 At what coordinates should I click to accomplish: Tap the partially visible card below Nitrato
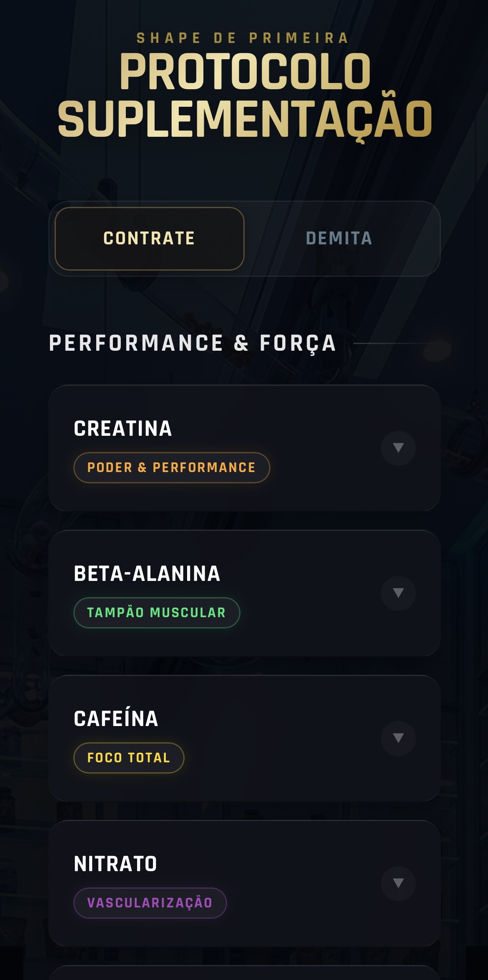(x=244, y=973)
